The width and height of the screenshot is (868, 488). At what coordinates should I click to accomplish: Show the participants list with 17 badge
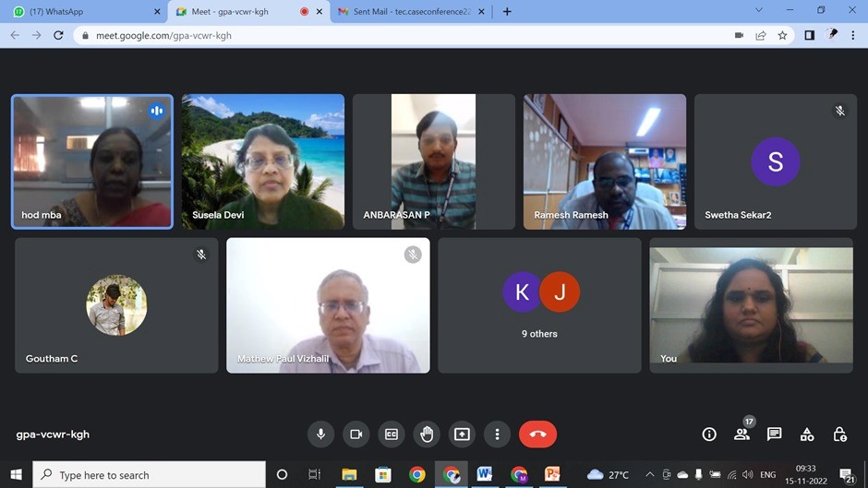[741, 434]
